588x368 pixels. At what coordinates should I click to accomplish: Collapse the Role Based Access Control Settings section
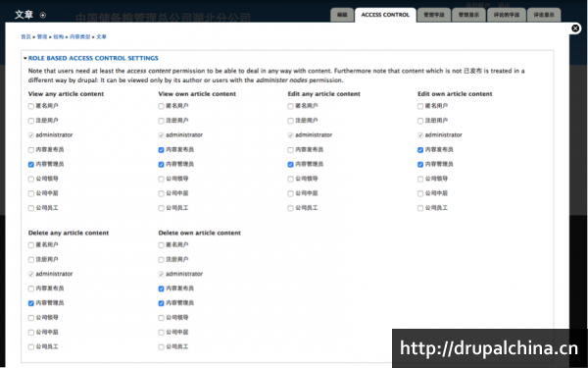[90, 58]
